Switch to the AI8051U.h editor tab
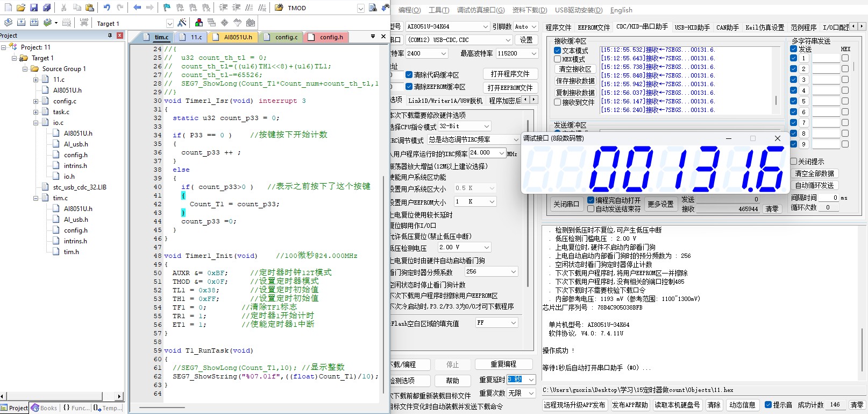Screen dimensions: 868x414 (x=233, y=37)
